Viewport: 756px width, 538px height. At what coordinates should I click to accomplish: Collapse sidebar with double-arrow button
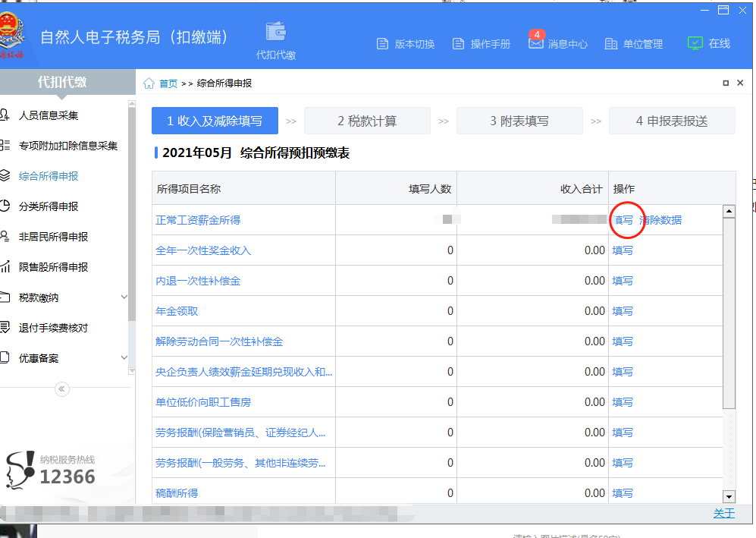pyautogui.click(x=61, y=389)
